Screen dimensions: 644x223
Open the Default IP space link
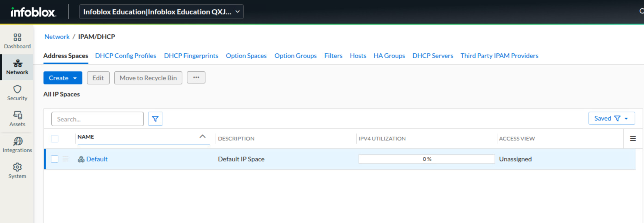click(97, 159)
